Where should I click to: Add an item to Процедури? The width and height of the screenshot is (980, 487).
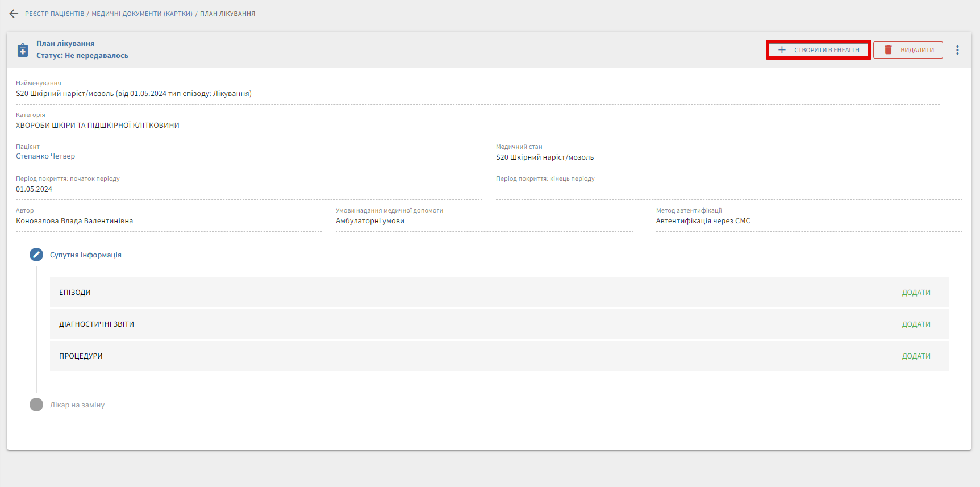pos(916,356)
